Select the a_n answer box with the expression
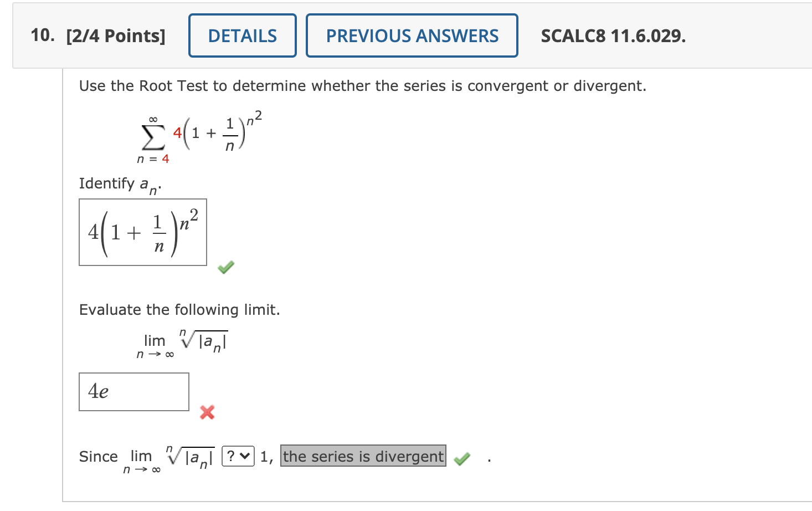The width and height of the screenshot is (812, 511). pos(142,233)
